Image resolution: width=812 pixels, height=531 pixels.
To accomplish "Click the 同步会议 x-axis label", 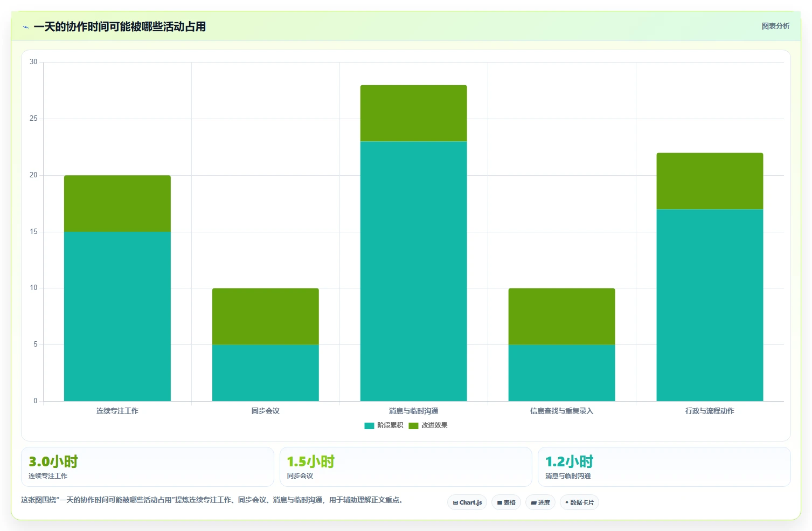I will click(x=266, y=411).
